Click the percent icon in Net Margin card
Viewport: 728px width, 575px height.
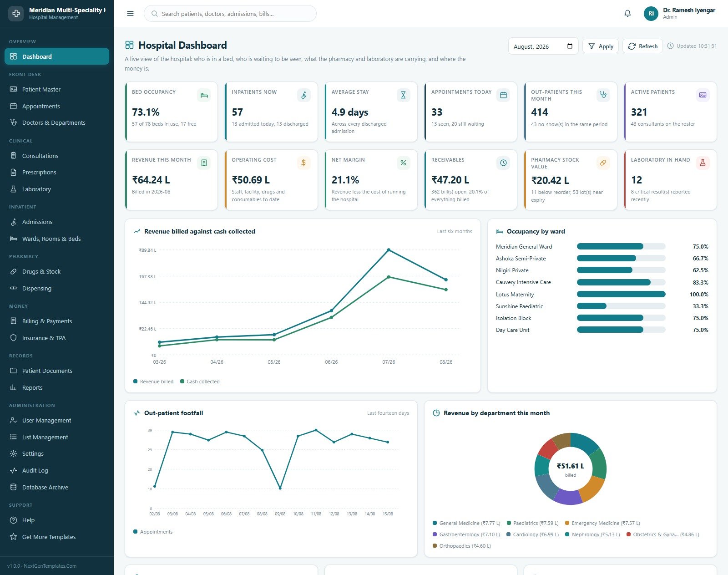tap(403, 163)
